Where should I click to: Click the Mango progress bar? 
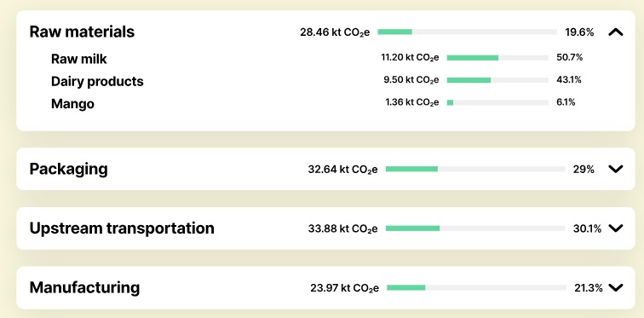[497, 102]
